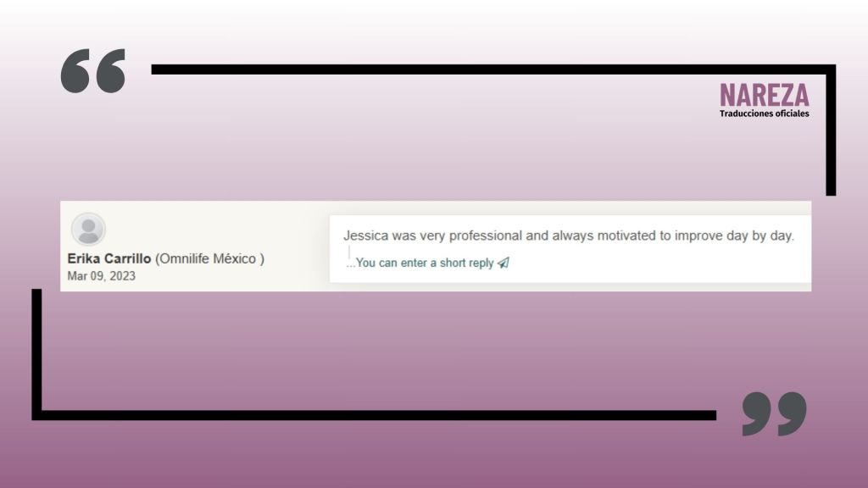This screenshot has height=488, width=868.
Task: Click the closing quotation mark graphic
Action: 774,413
